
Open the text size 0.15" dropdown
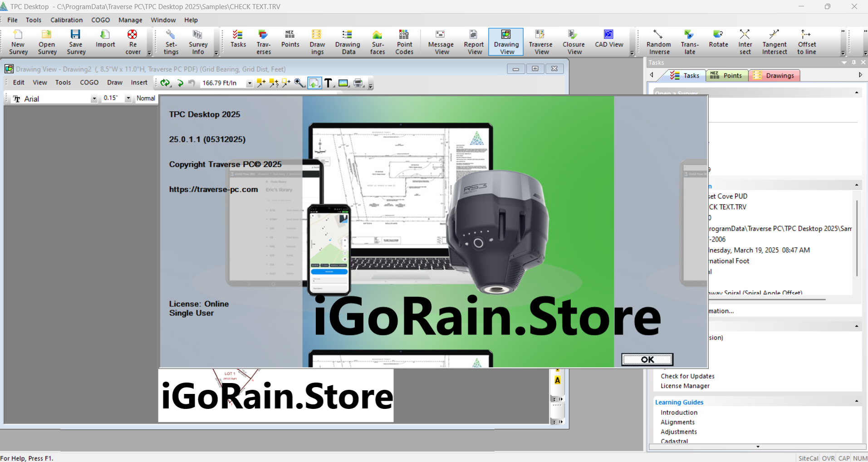(x=128, y=98)
